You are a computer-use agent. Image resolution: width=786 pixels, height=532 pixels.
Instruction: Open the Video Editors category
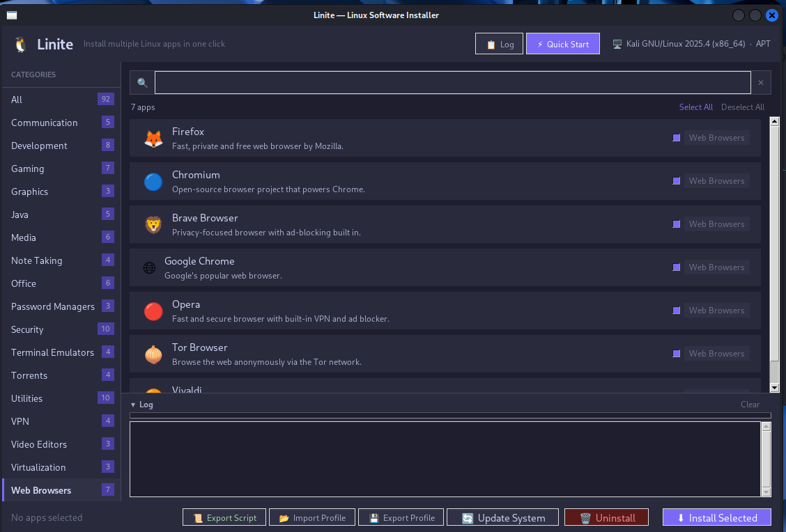[x=61, y=444]
